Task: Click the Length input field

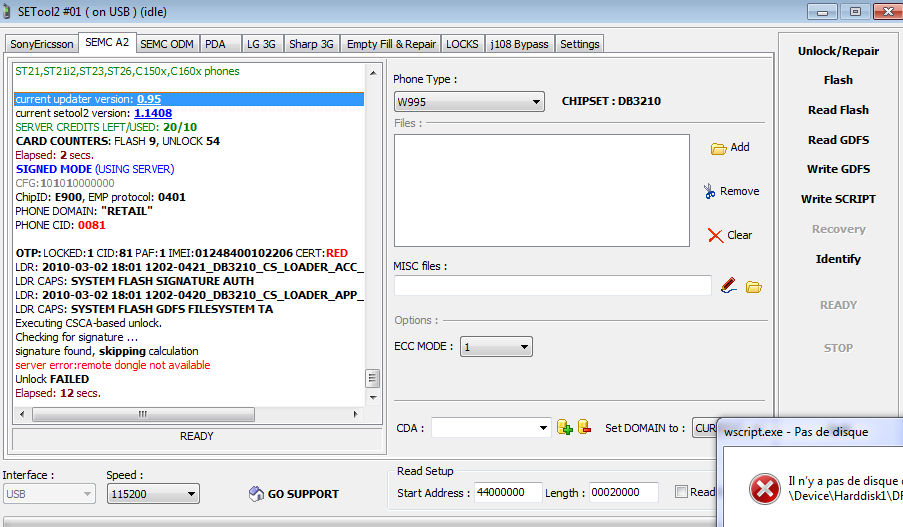Action: 623,492
